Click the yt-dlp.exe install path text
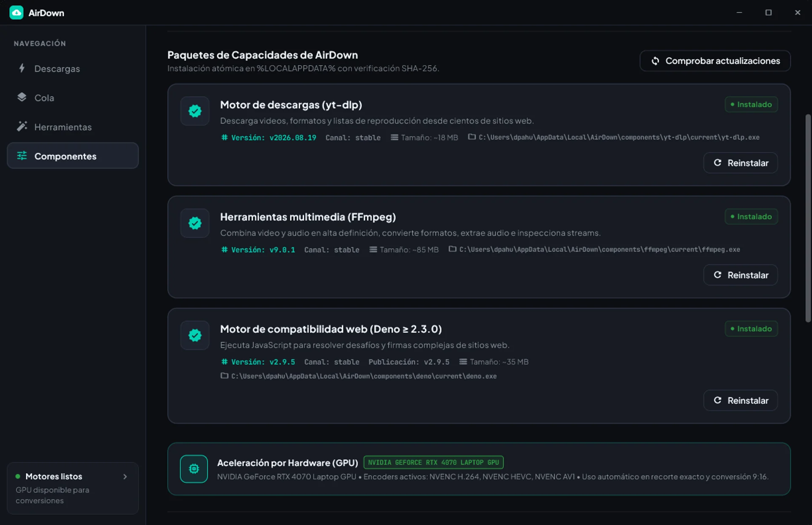 619,137
